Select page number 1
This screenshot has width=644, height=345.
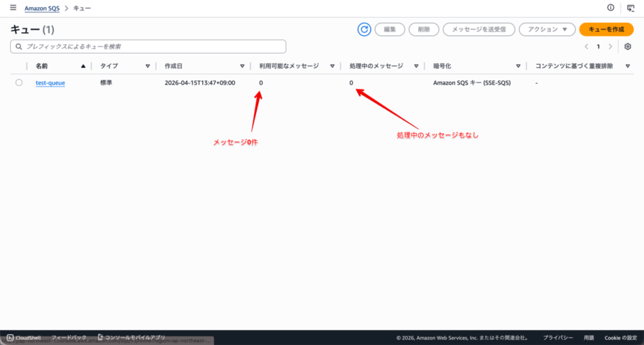click(599, 47)
